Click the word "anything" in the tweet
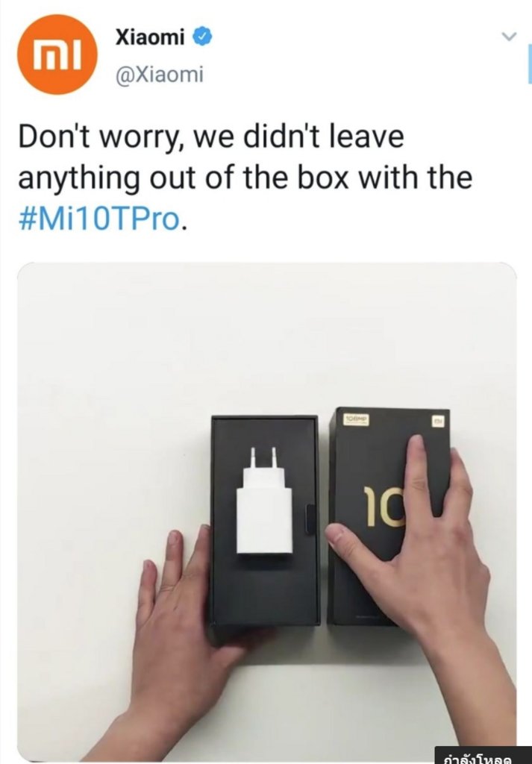 pos(79,179)
